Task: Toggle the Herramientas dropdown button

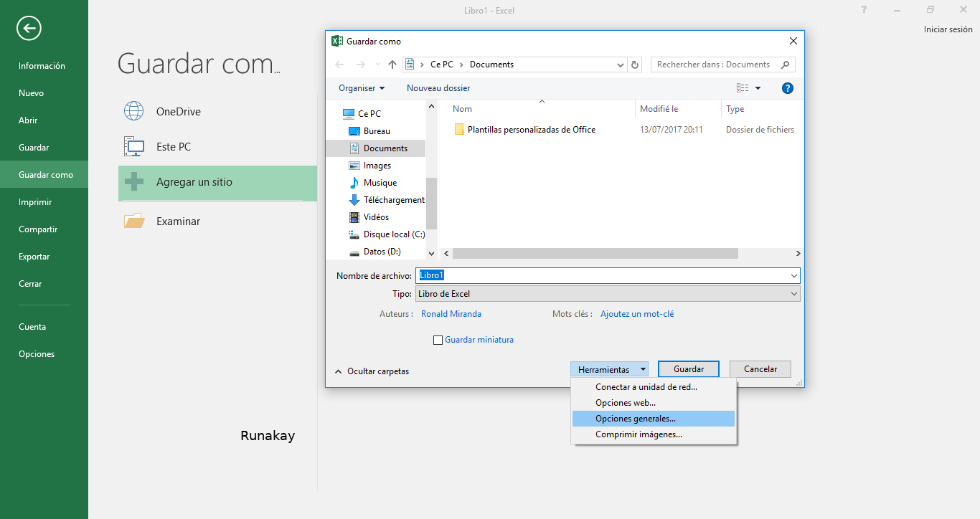Action: pyautogui.click(x=610, y=370)
